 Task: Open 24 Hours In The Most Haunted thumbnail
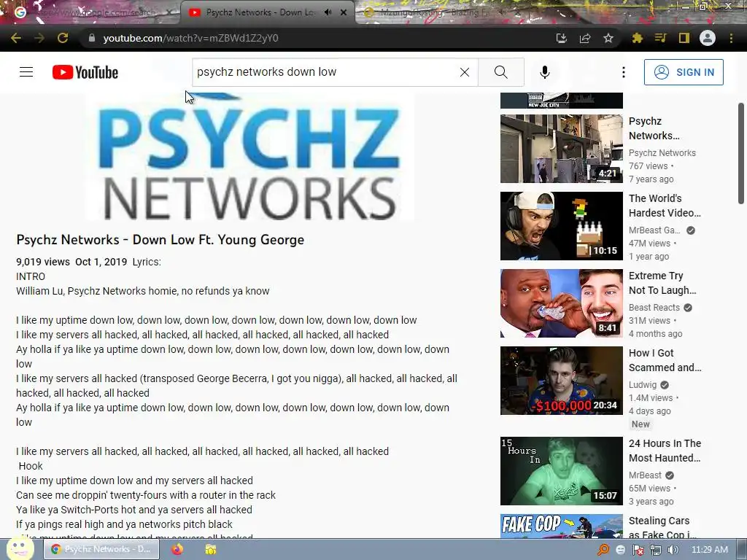click(561, 470)
